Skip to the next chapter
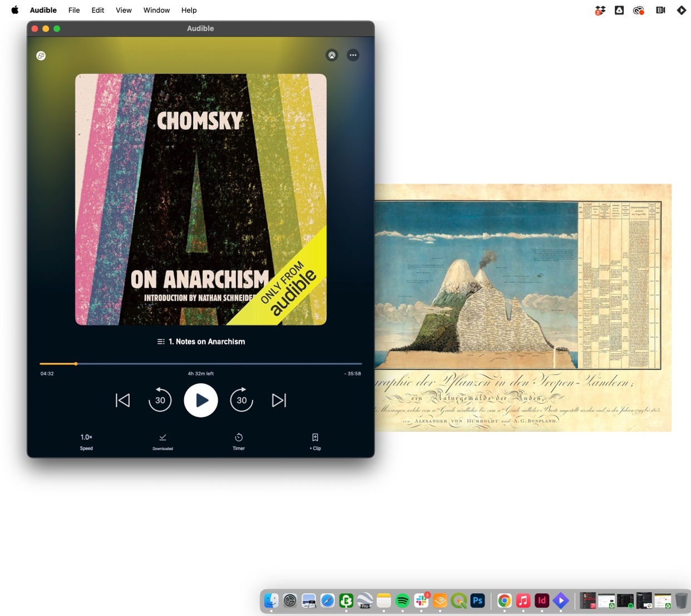 pos(279,400)
